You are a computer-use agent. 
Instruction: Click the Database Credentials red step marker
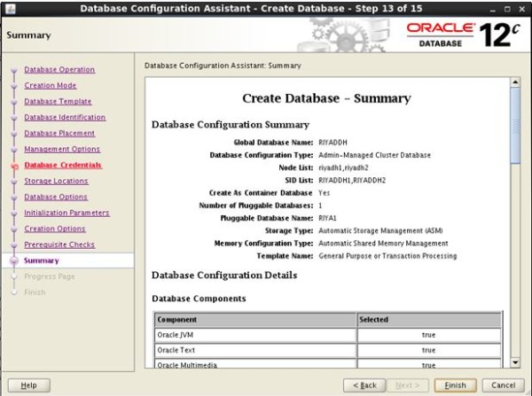coord(14,167)
